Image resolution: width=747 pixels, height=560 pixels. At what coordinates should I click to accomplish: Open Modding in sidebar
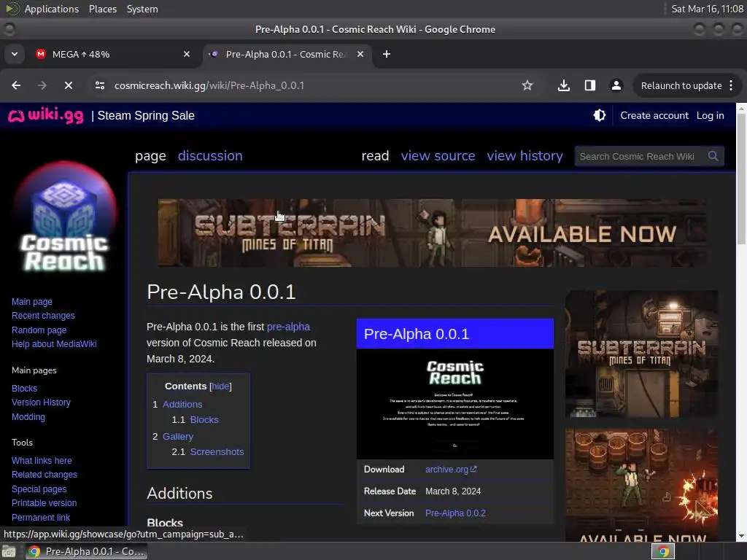(x=28, y=416)
